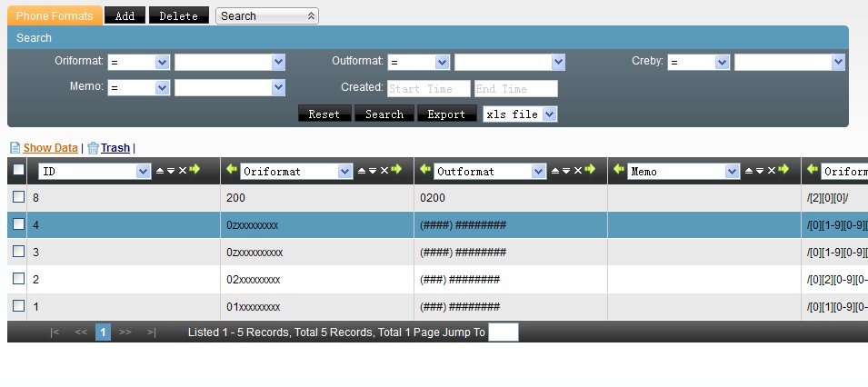Sort the Memo column ascending
Screen dimensions: 868x387
[x=749, y=171]
